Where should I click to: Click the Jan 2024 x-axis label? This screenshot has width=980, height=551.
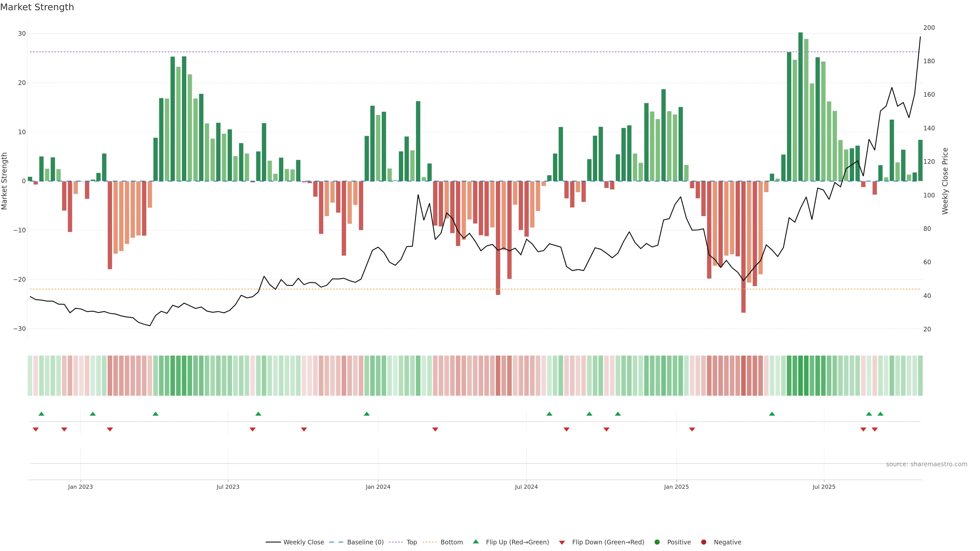tap(378, 487)
